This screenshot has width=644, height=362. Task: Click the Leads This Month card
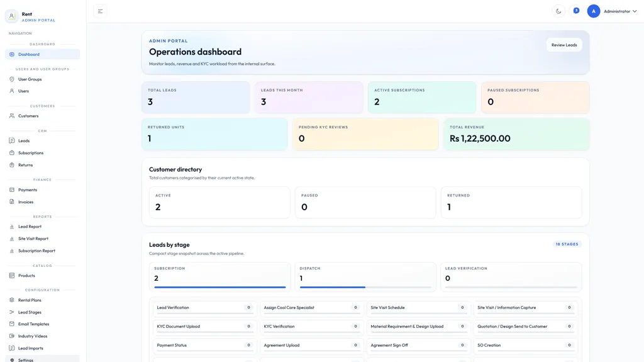309,98
